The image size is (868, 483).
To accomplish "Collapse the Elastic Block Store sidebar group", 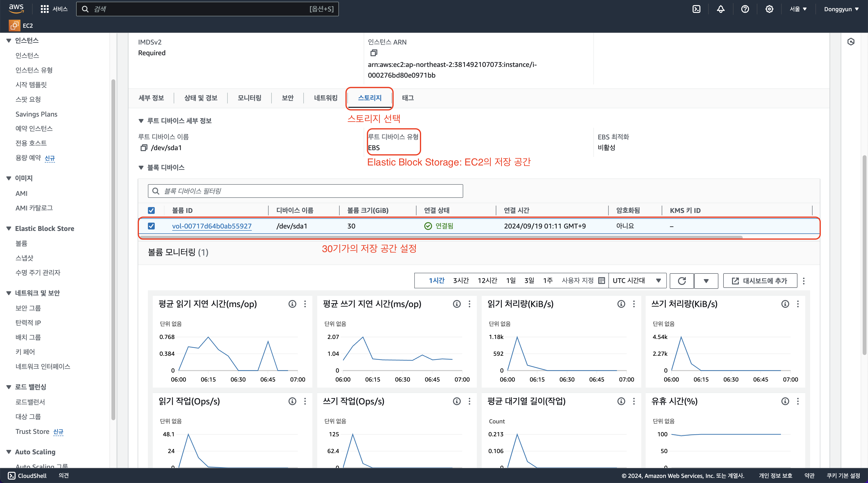I will (9, 228).
